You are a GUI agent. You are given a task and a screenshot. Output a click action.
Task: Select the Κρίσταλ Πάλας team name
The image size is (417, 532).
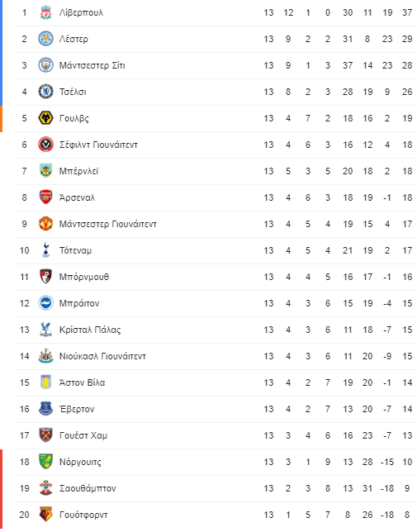[x=90, y=330]
